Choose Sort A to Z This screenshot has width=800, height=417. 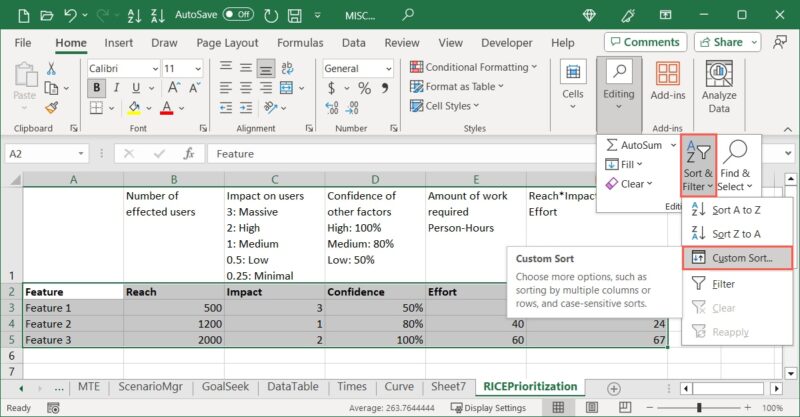click(737, 210)
